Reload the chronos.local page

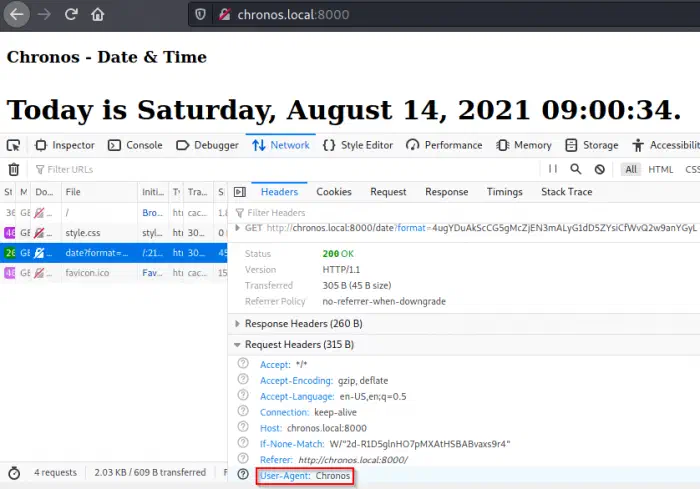point(71,14)
